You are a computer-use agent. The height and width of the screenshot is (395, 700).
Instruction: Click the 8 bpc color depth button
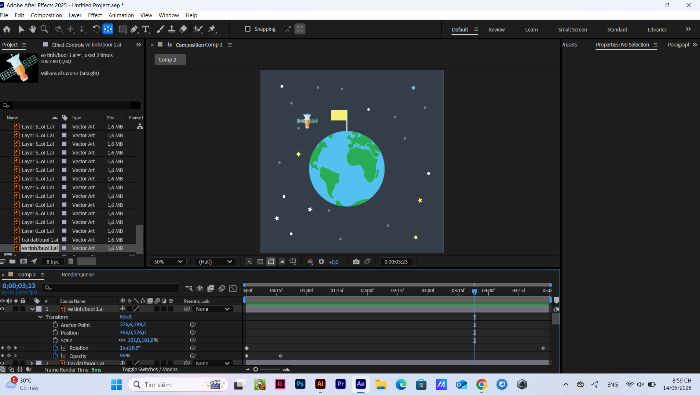pyautogui.click(x=53, y=262)
